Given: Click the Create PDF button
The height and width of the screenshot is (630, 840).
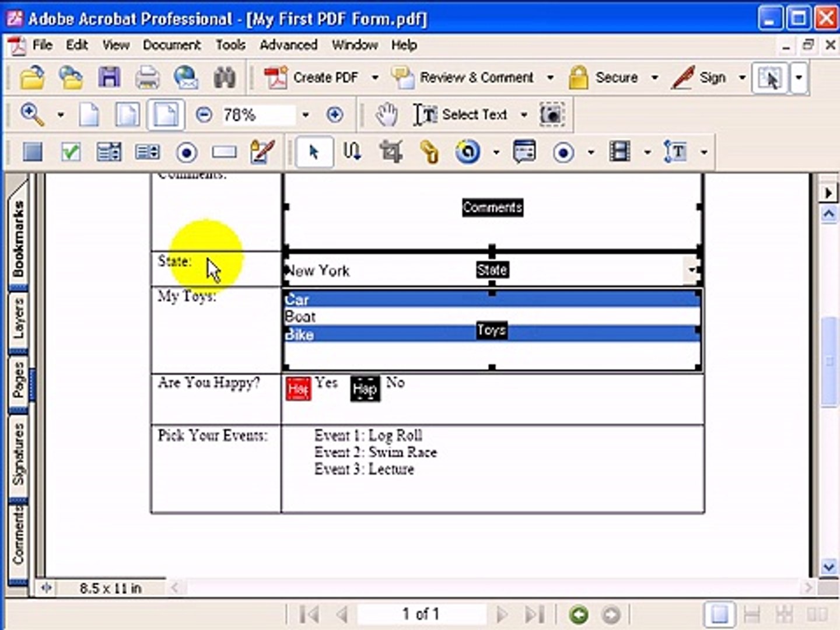Looking at the screenshot, I should 311,78.
